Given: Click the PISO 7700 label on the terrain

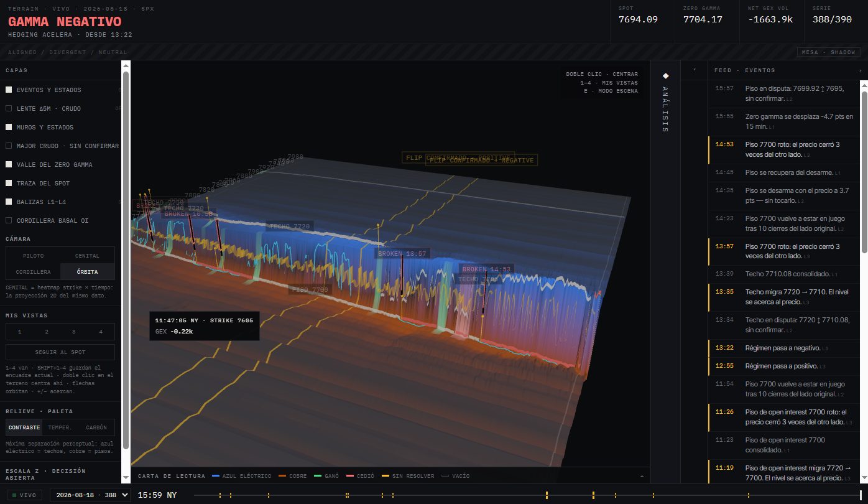Looking at the screenshot, I should point(310,290).
